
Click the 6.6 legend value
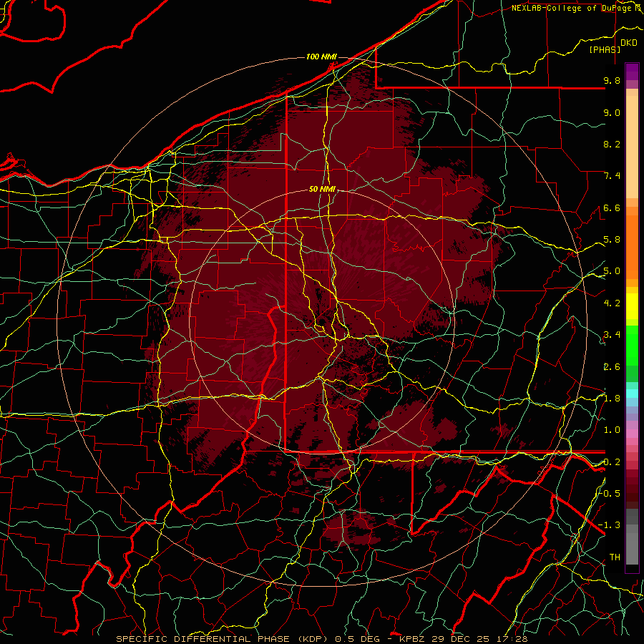pos(612,208)
